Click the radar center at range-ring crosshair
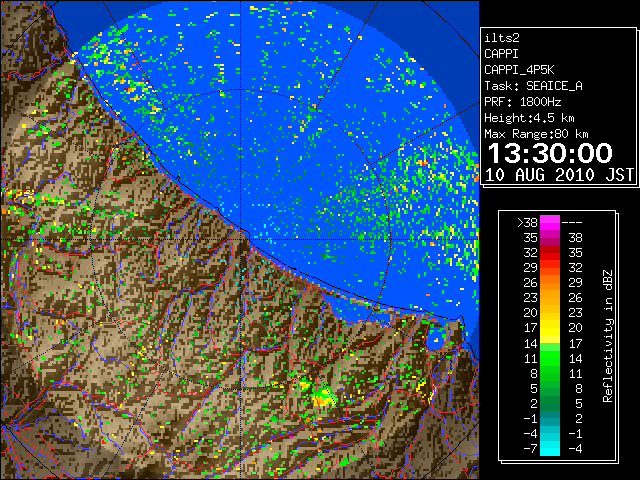Image resolution: width=640 pixels, height=480 pixels. (x=240, y=239)
